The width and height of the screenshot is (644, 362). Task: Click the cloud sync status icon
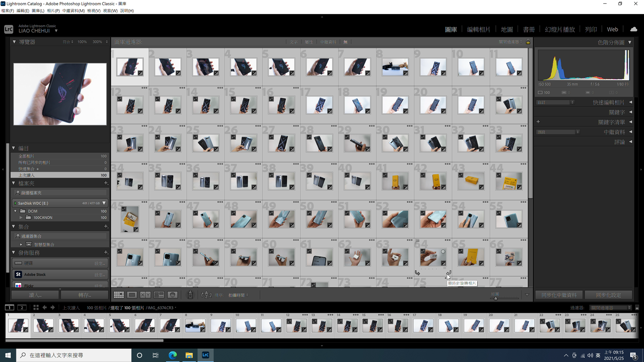pyautogui.click(x=634, y=29)
